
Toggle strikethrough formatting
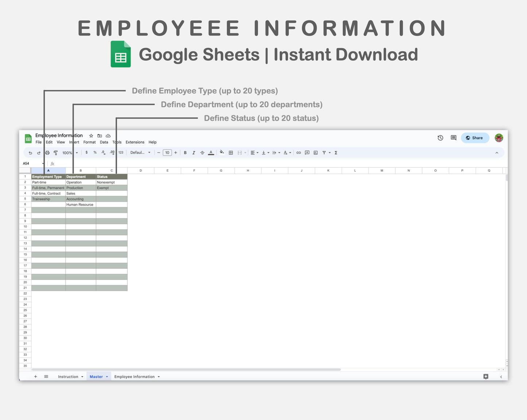click(202, 153)
